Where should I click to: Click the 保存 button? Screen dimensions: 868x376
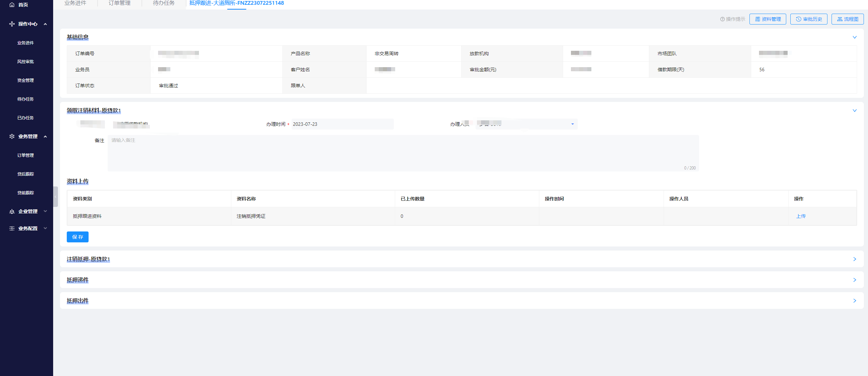coord(78,237)
